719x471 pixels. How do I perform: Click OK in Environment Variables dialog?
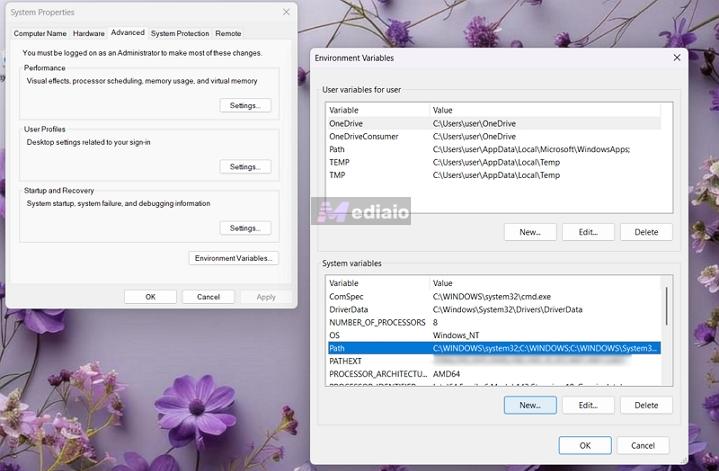585,445
